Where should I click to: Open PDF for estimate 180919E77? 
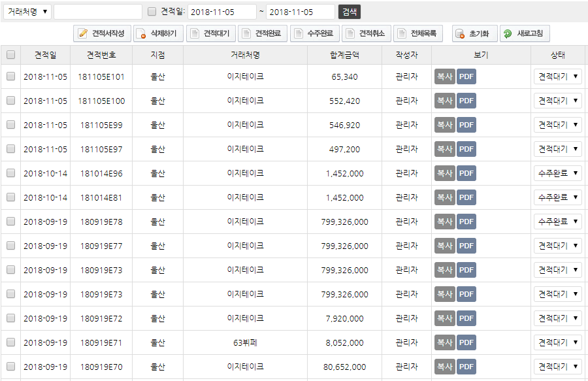[x=466, y=246]
